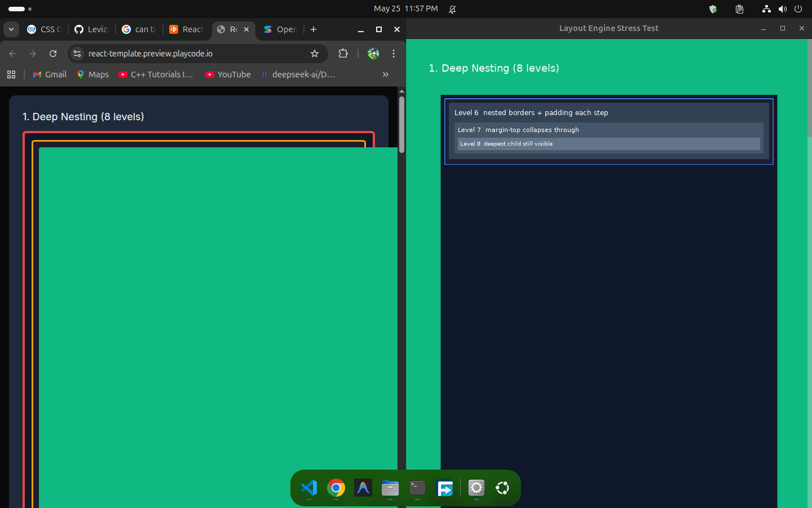812x508 pixels.
Task: Open the Chrome apps grid shortcut
Action: [11, 75]
